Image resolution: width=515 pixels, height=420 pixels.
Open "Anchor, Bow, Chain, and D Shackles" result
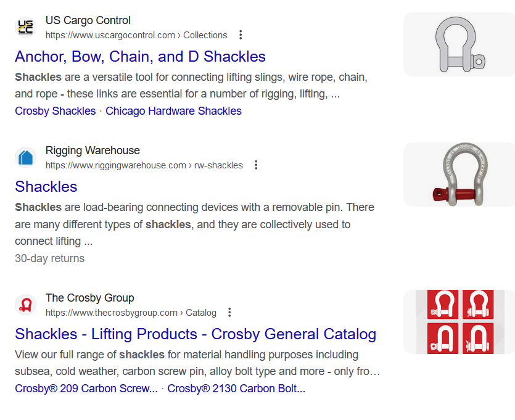pyautogui.click(x=140, y=57)
